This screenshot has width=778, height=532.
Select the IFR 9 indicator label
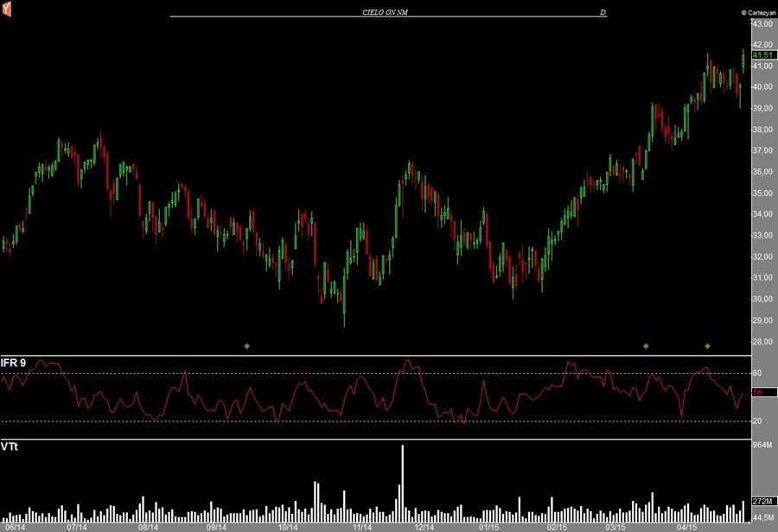(x=14, y=364)
